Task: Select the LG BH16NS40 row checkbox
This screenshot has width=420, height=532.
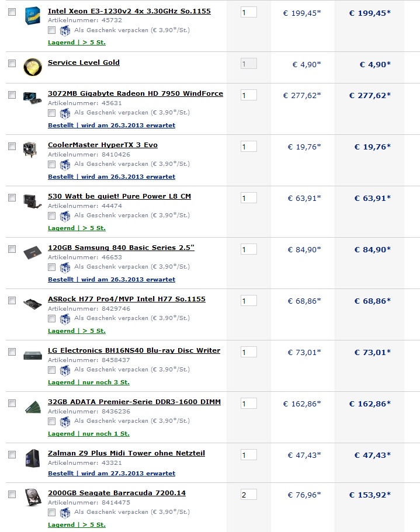Action: tap(12, 352)
